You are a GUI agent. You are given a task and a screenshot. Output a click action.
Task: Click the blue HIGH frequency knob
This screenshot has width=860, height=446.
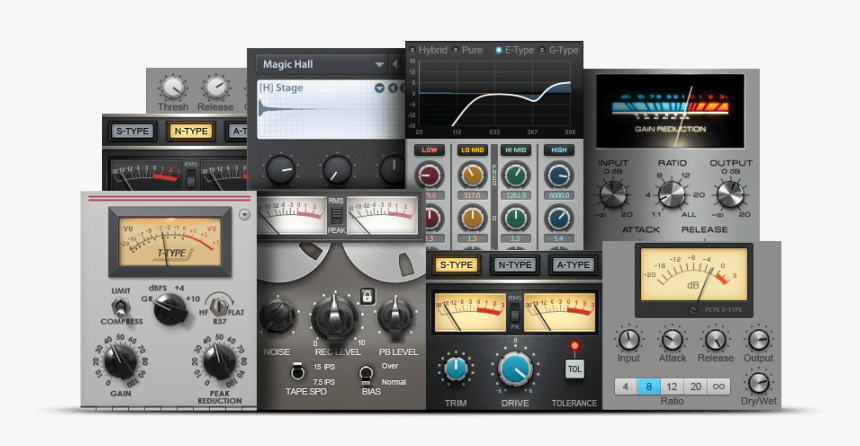pyautogui.click(x=558, y=176)
